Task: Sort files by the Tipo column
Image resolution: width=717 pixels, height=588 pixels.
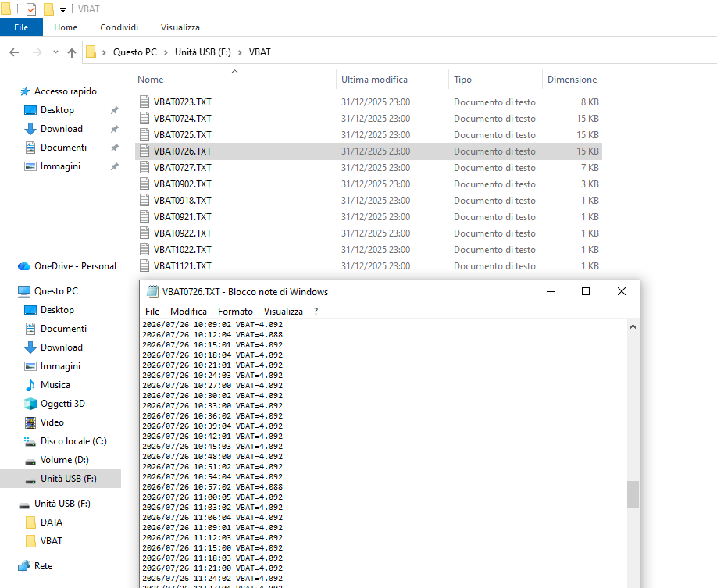Action: (x=462, y=80)
